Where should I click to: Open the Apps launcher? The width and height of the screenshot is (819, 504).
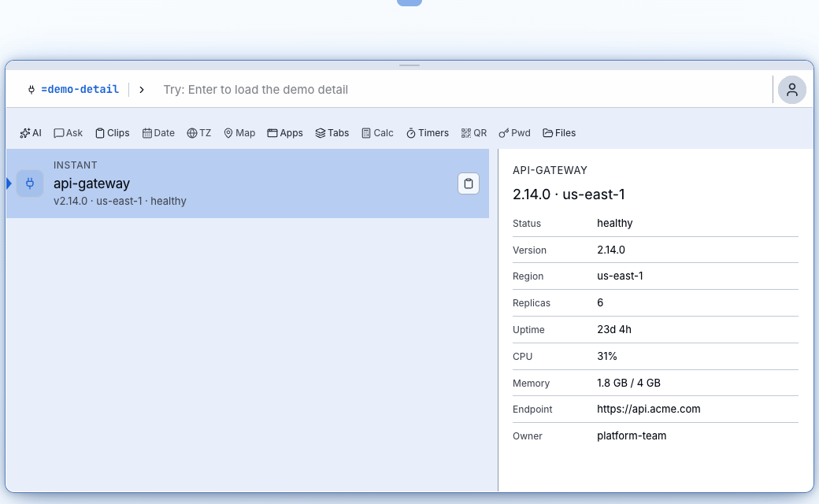(284, 133)
